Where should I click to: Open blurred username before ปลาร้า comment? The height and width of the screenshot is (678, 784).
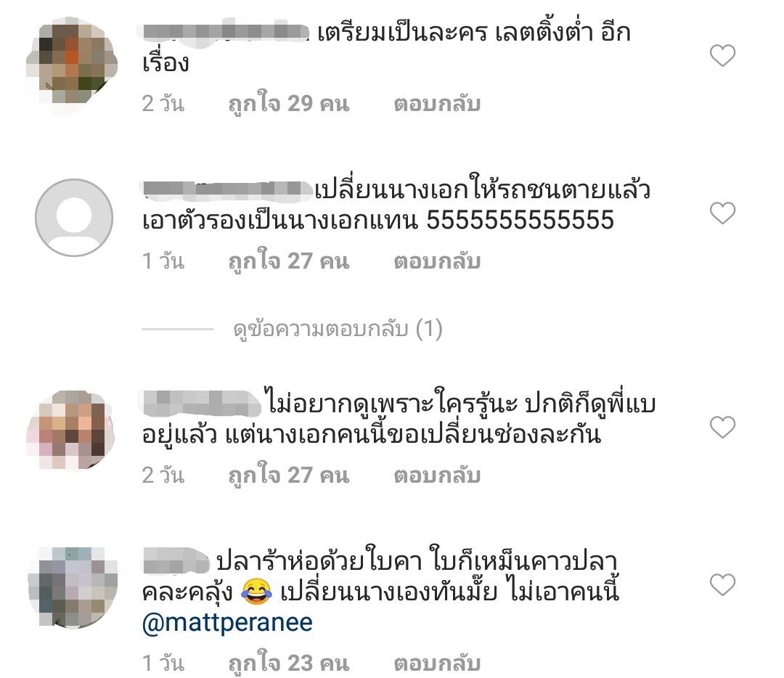click(x=176, y=561)
